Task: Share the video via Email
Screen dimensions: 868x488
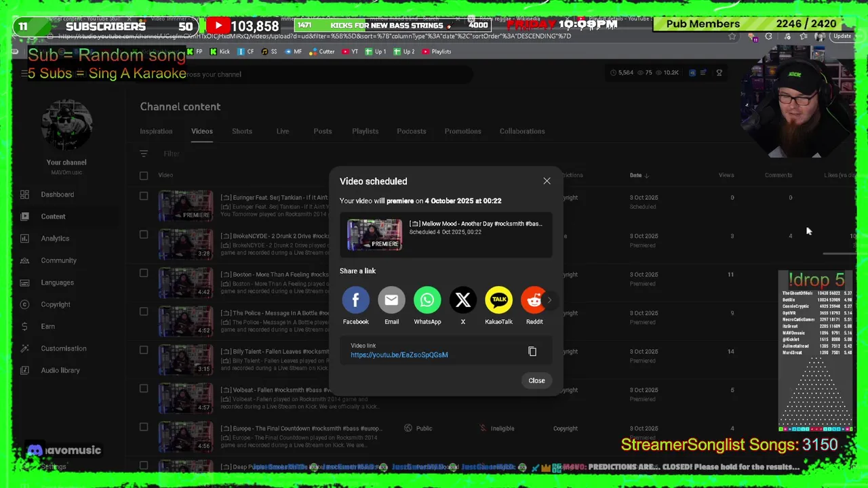Action: pos(391,300)
